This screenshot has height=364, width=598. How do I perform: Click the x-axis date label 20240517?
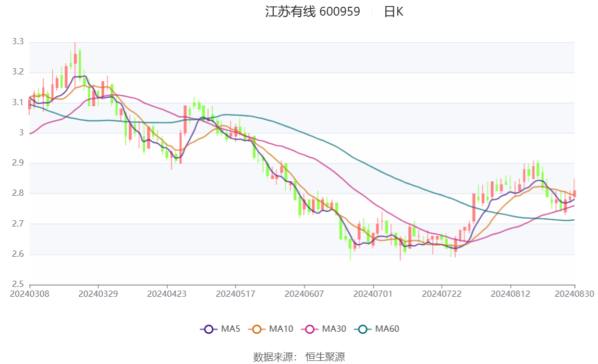[x=235, y=294]
